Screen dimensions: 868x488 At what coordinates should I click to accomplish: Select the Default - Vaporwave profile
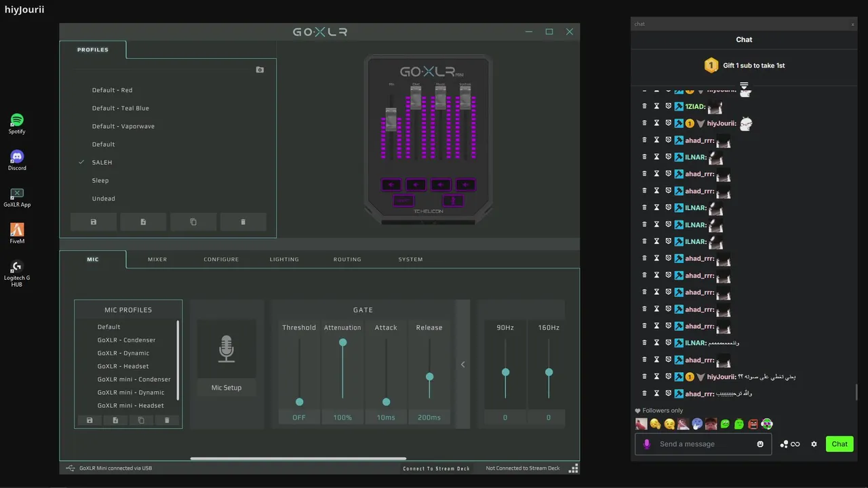123,126
